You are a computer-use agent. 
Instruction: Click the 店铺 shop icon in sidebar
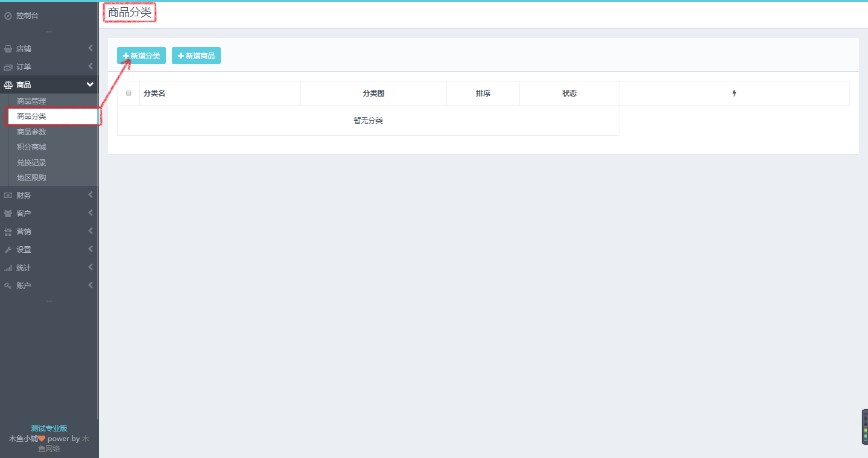click(8, 49)
